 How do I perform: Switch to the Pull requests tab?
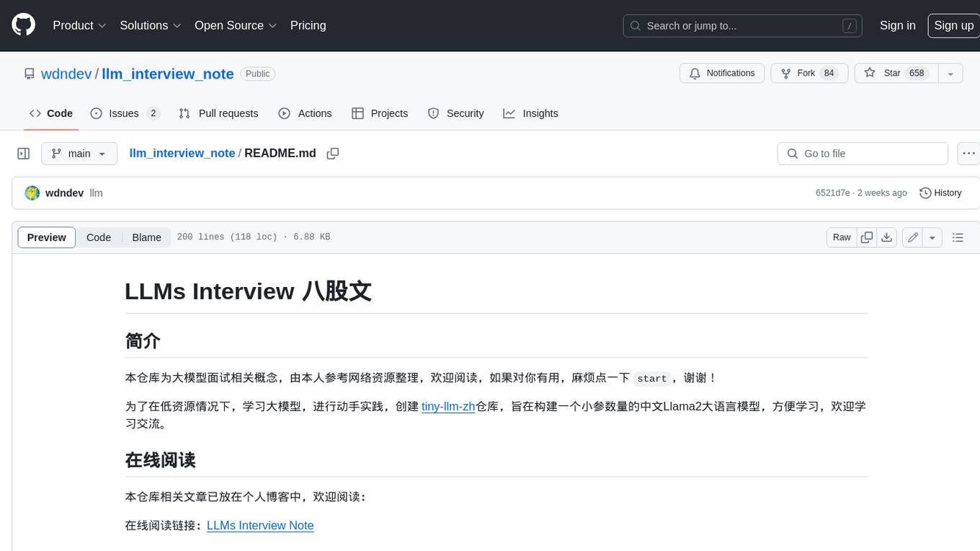coord(218,113)
